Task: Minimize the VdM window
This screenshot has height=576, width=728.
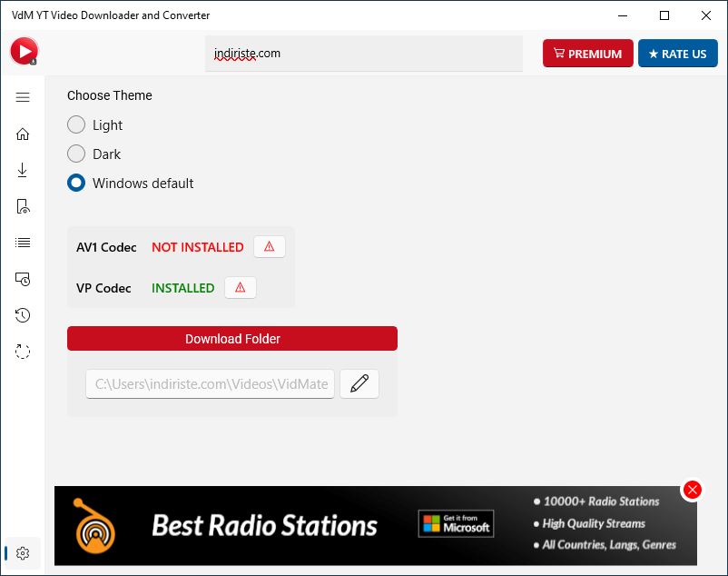Action: click(623, 15)
